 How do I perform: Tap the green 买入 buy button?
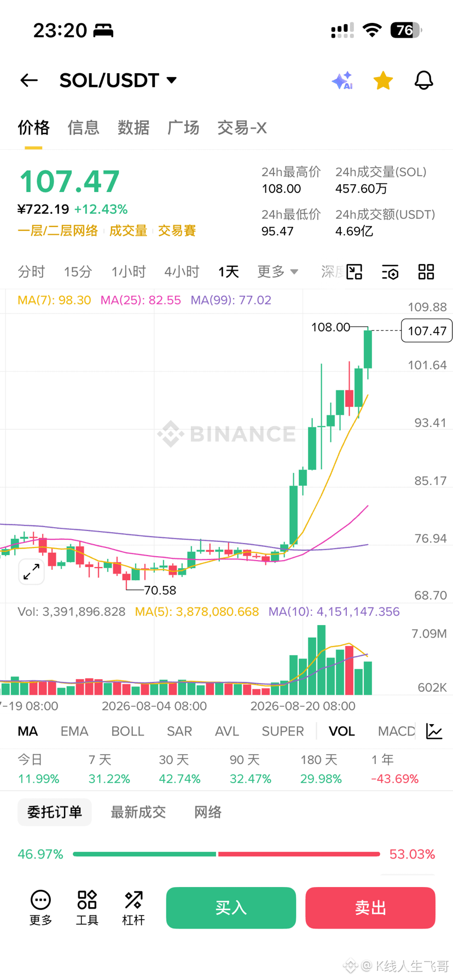(231, 908)
